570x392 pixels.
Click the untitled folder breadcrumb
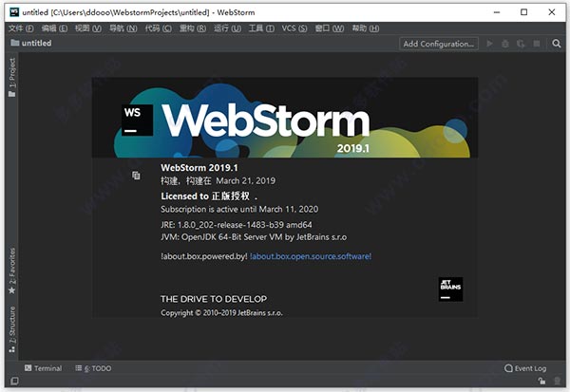point(31,43)
